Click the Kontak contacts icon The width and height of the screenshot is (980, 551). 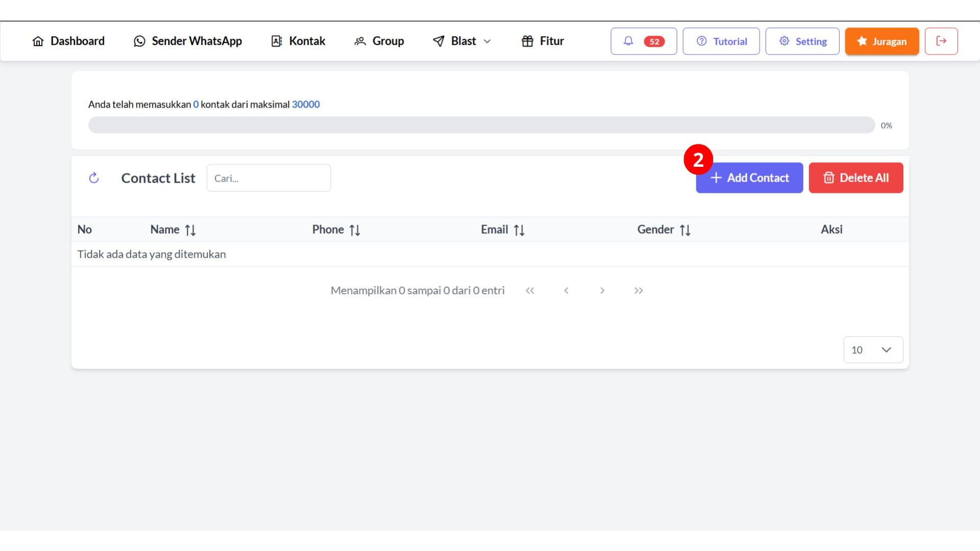tap(276, 41)
